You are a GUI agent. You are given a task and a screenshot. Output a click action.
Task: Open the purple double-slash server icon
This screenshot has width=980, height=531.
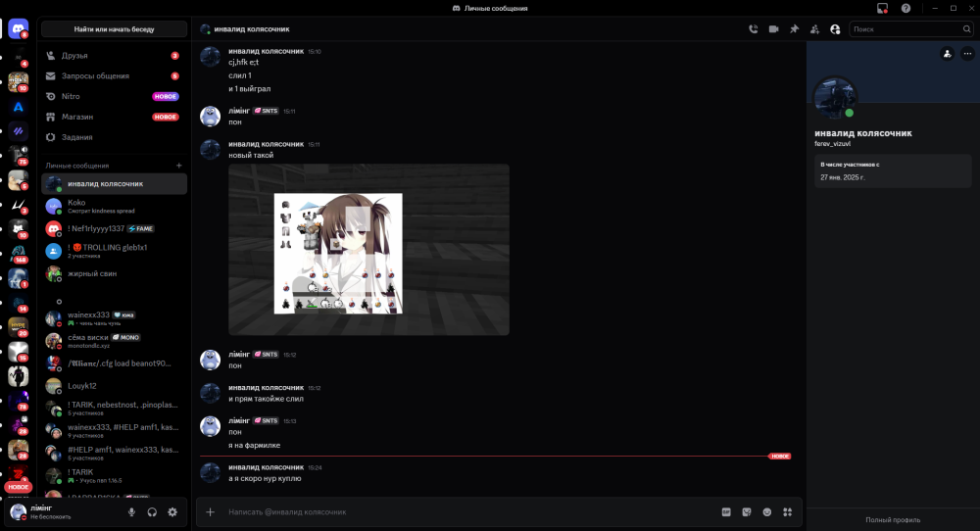[18, 131]
